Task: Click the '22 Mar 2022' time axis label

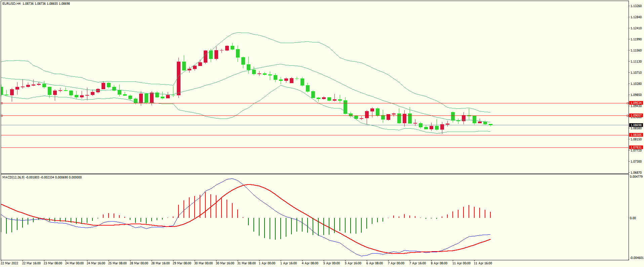Action: tap(10, 263)
